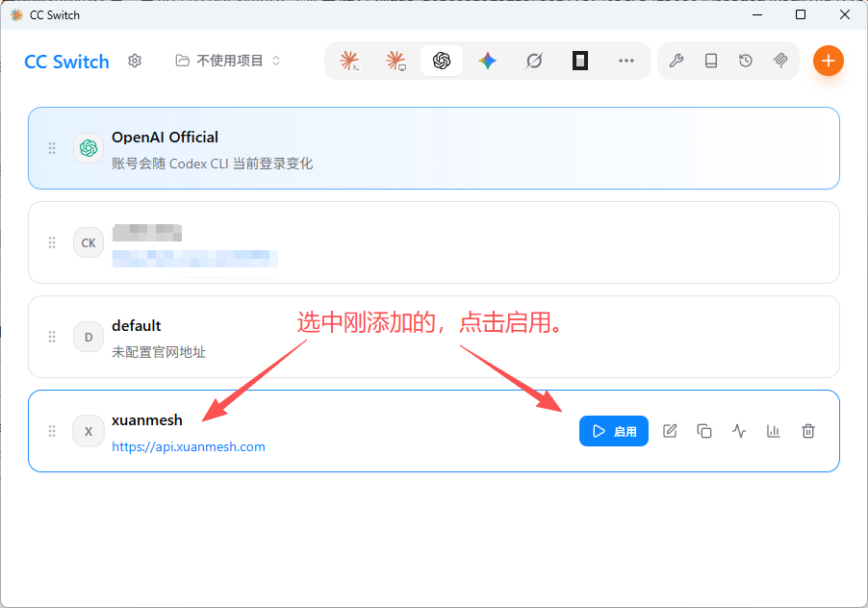
Task: Click the D avatar of default provider
Action: click(x=89, y=337)
